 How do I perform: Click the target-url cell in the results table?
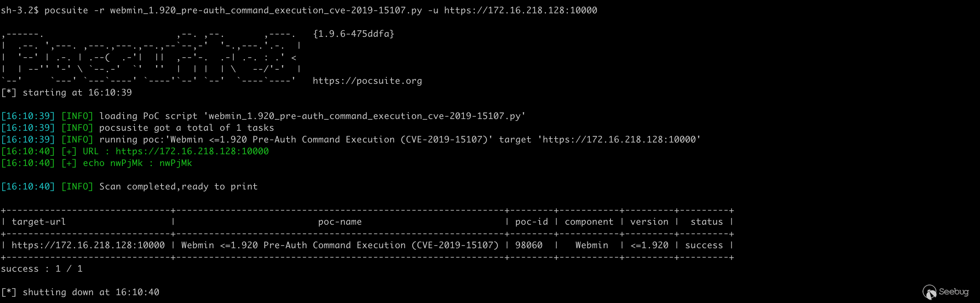(88, 245)
